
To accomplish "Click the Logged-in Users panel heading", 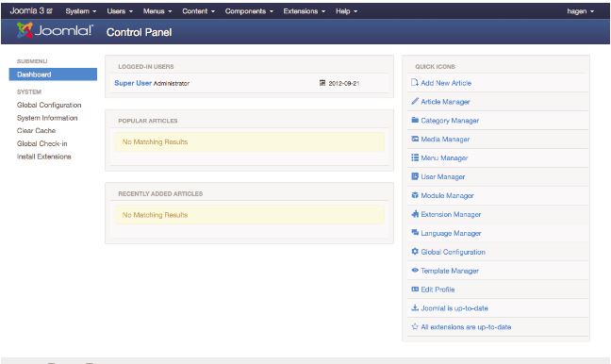I will [146, 67].
